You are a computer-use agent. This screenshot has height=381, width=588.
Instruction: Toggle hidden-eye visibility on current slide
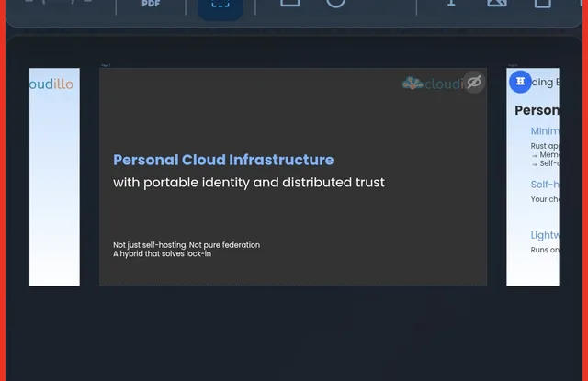pos(474,83)
